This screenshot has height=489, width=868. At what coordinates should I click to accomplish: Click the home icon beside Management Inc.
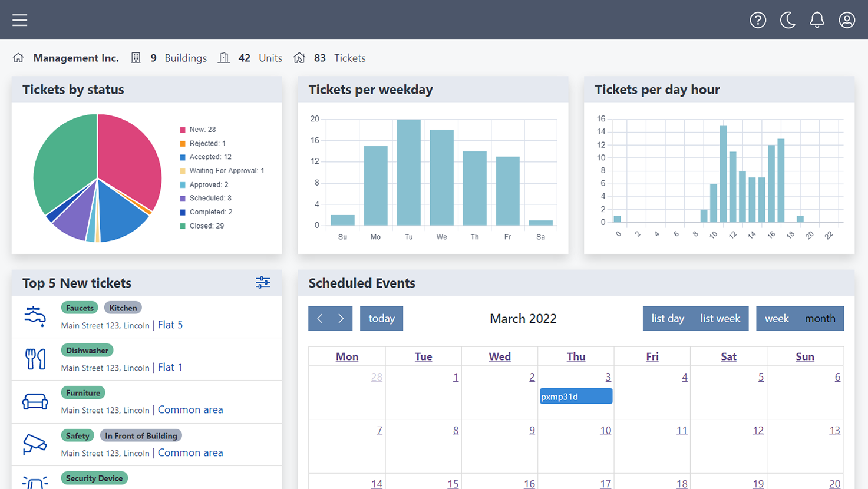click(x=18, y=58)
